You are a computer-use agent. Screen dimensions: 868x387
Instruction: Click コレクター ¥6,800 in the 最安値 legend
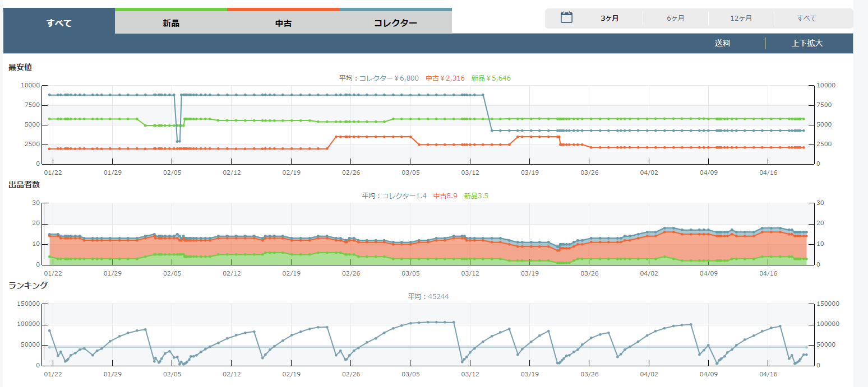coord(389,78)
